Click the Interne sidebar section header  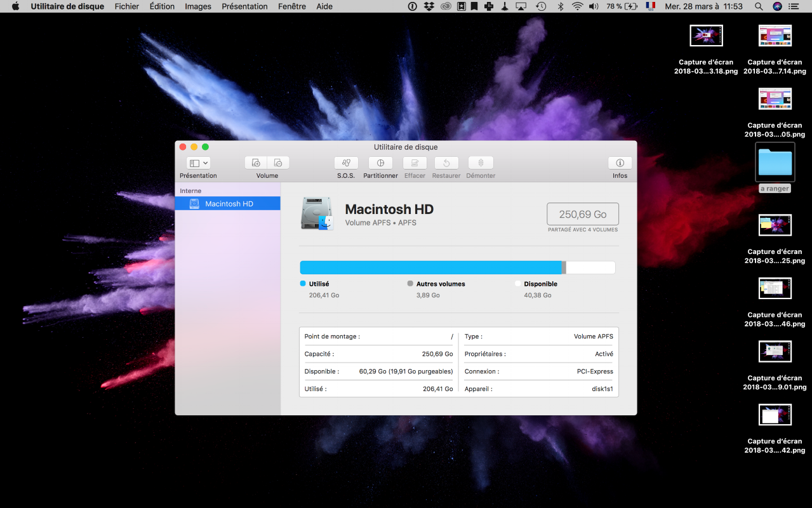point(190,190)
